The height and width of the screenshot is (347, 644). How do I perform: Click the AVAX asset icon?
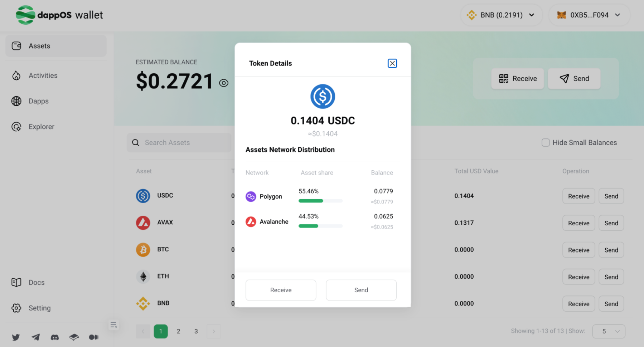(x=143, y=223)
